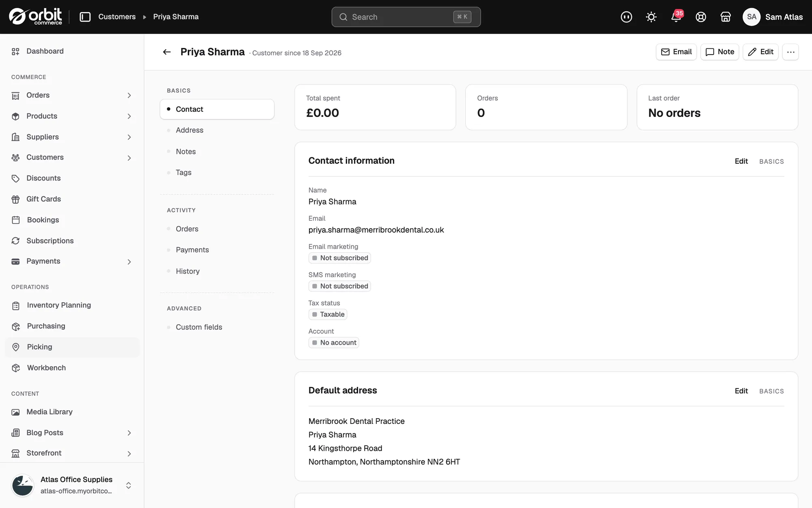This screenshot has width=812, height=508.
Task: Expand the Orders sidebar chevron
Action: [x=129, y=96]
